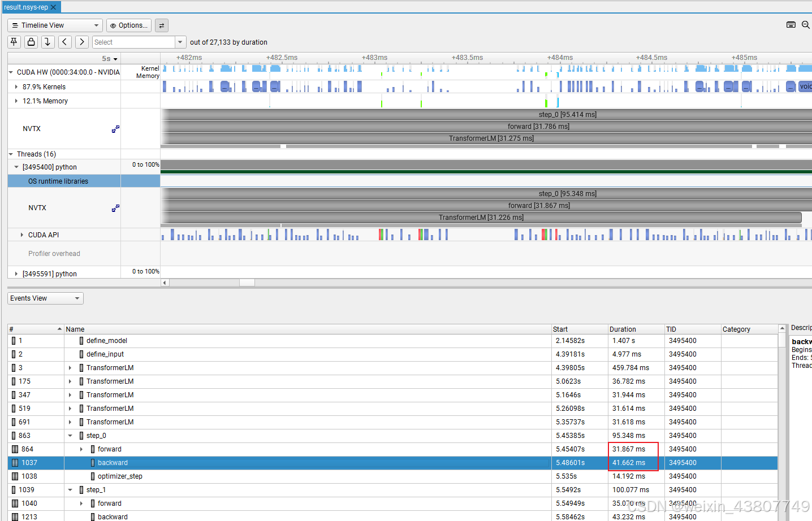Viewport: 812px width, 521px height.
Task: Collapse the Threads (16) group
Action: click(11, 154)
